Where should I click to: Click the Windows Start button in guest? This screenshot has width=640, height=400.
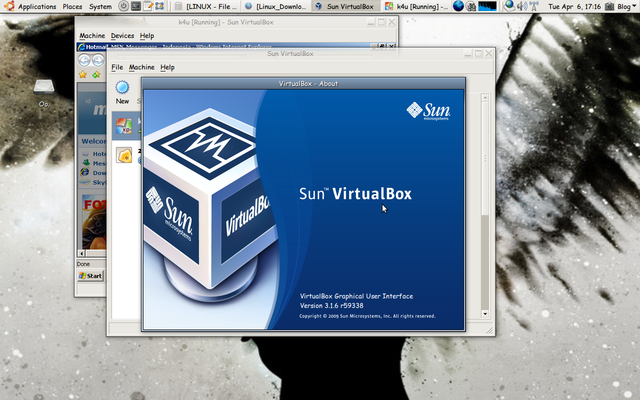tap(91, 276)
